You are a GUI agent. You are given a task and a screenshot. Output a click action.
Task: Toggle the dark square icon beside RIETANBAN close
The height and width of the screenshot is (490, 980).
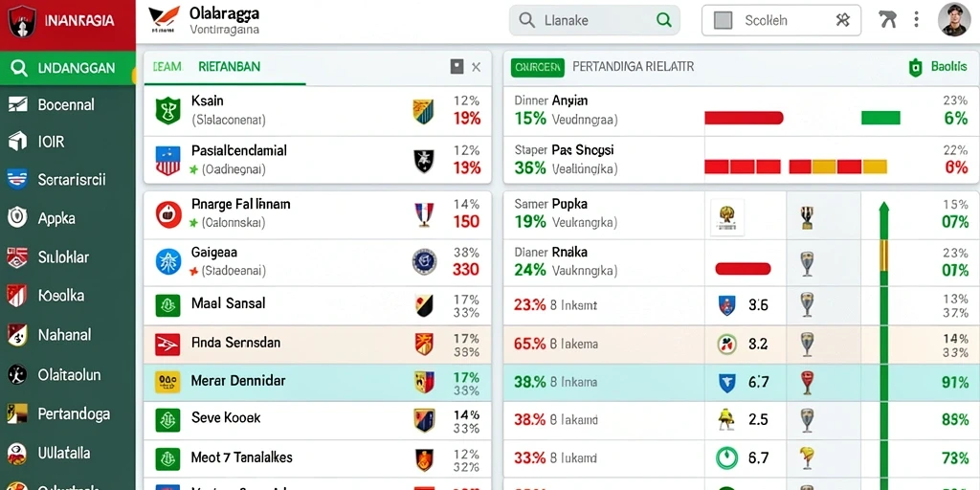coord(457,67)
